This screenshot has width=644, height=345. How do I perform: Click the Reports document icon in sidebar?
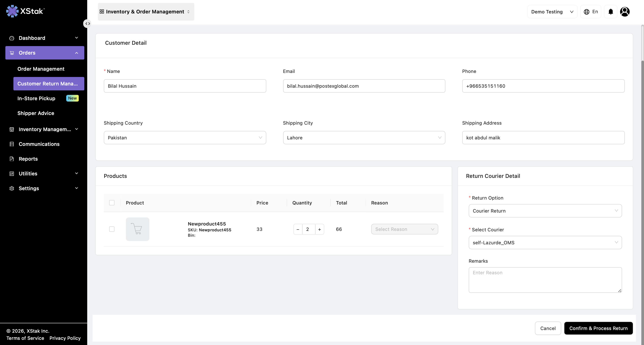point(12,159)
